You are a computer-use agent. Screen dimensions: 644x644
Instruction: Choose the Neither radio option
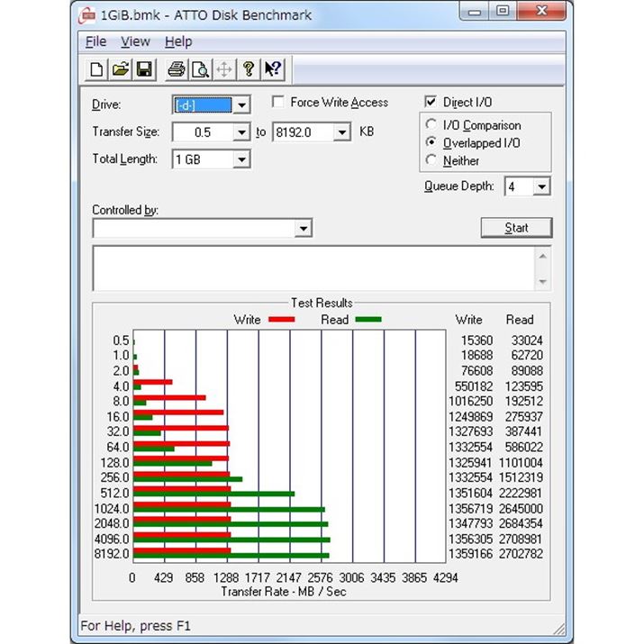click(x=431, y=160)
